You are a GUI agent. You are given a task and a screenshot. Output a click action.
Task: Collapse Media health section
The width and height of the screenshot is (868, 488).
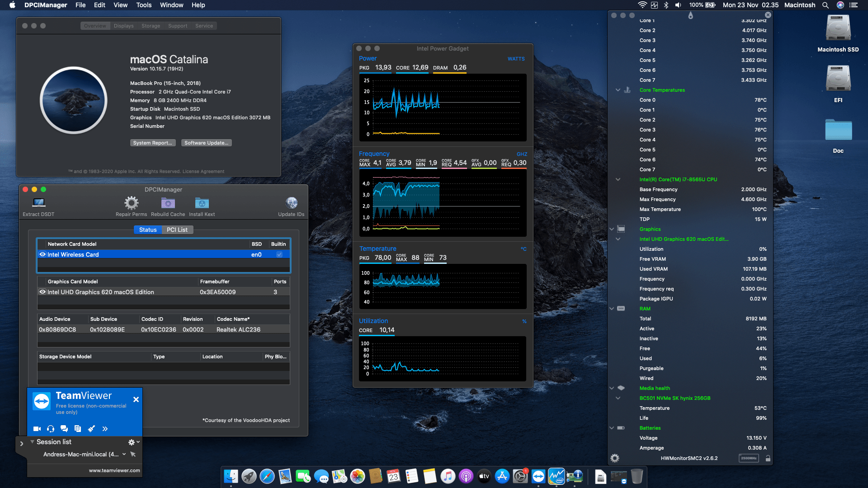pyautogui.click(x=612, y=388)
